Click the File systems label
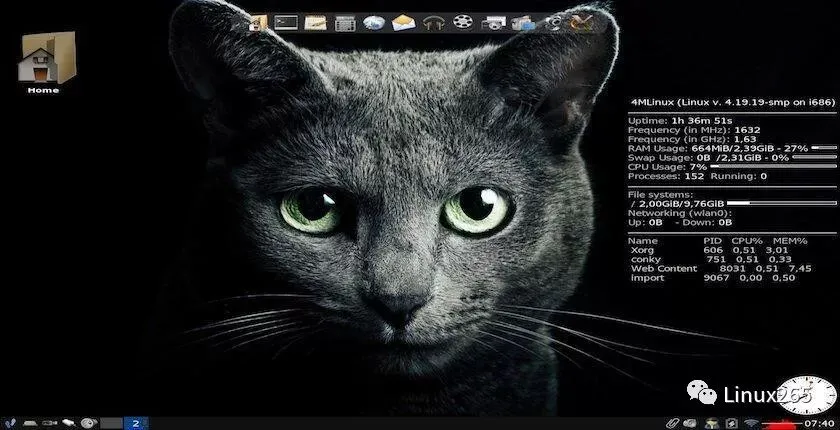This screenshot has height=430, width=840. point(660,194)
